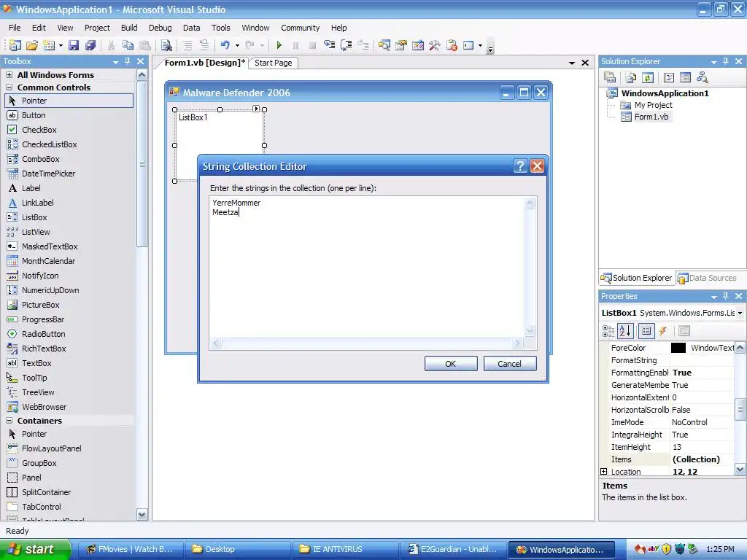This screenshot has height=560, width=747.
Task: Click the Start Debugging play icon
Action: point(279,45)
